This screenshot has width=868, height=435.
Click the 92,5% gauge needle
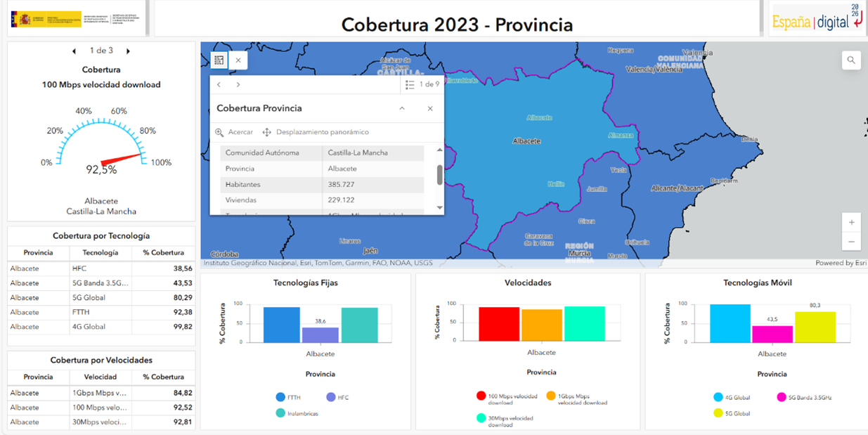point(122,160)
